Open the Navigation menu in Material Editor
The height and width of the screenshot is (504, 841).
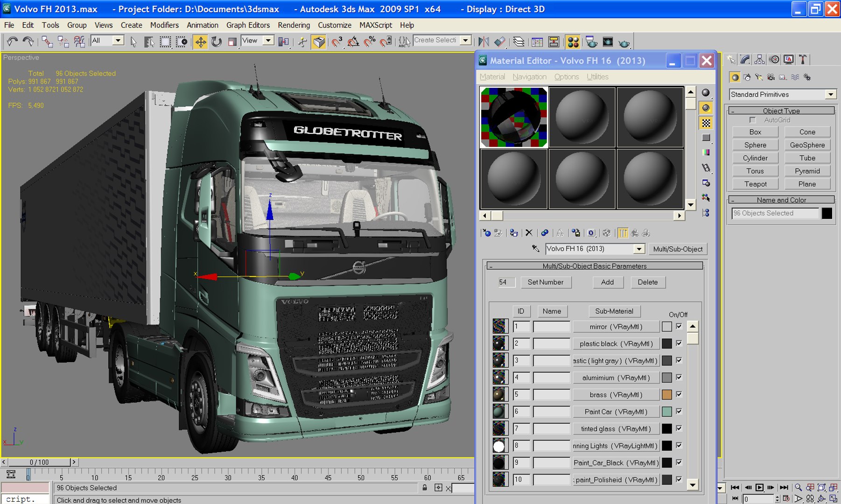[x=529, y=77]
